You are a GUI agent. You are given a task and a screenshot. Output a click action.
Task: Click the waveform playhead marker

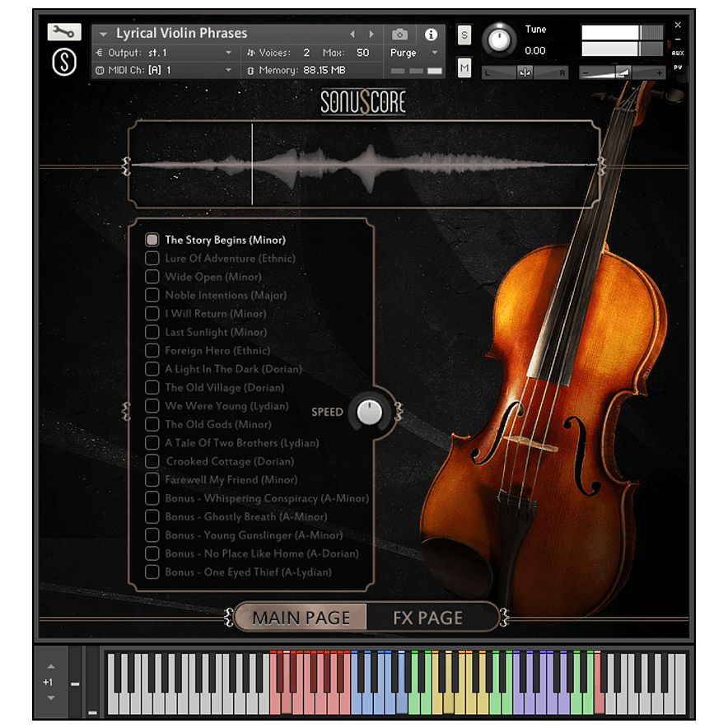pos(252,164)
